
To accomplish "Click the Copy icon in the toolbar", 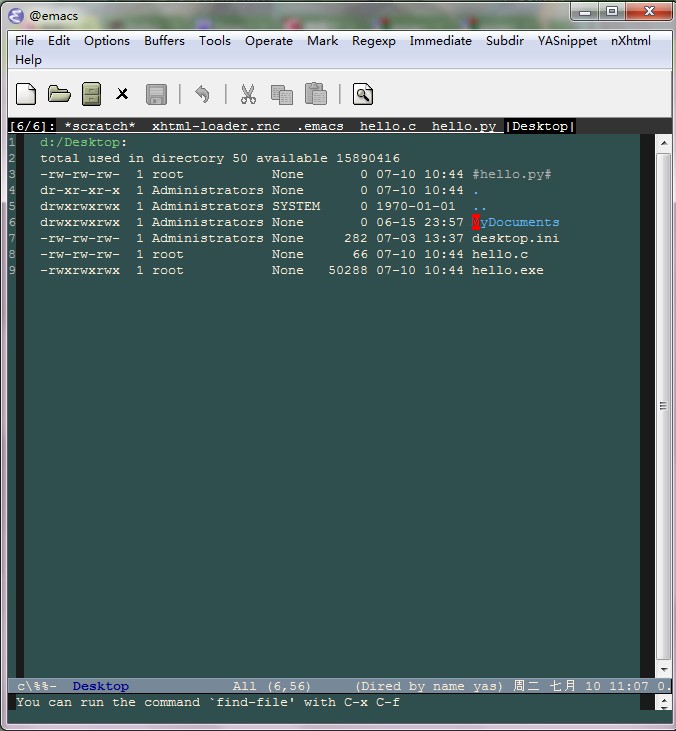I will [x=282, y=94].
